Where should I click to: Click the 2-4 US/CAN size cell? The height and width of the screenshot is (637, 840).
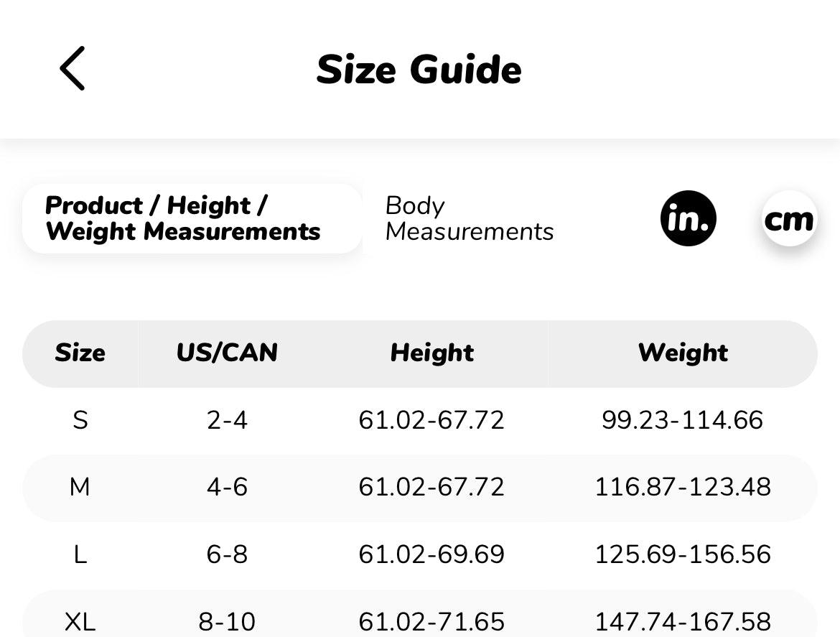point(227,420)
